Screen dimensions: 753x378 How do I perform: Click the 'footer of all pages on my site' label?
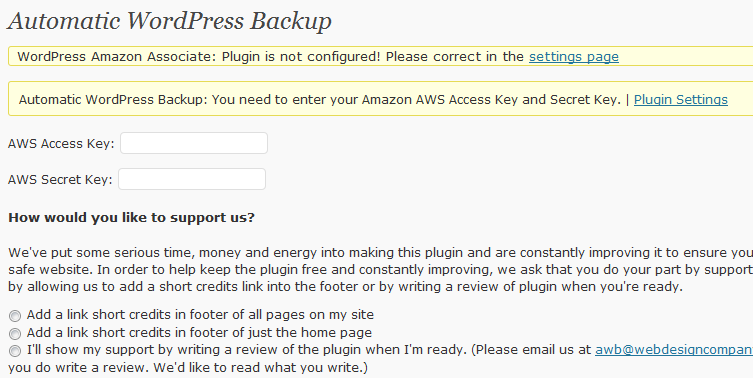pyautogui.click(x=200, y=315)
